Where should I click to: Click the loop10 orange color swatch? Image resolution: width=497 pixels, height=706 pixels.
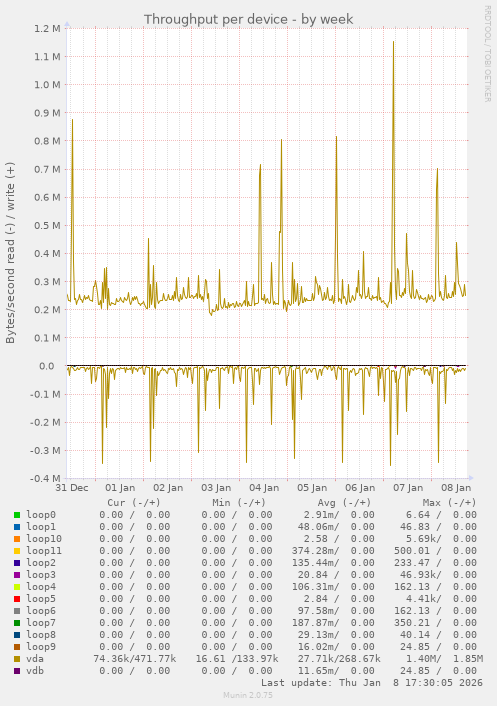pos(17,539)
